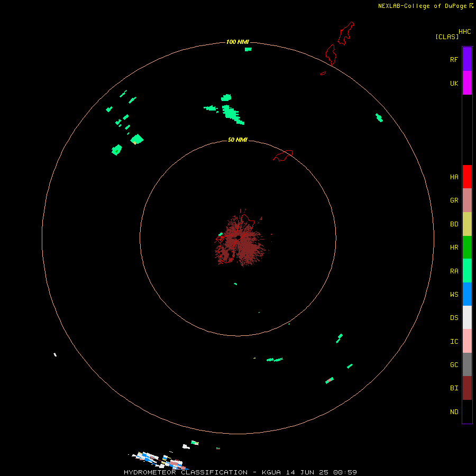476x476 pixels.
Task: Click the RA legend label
Action: (x=454, y=271)
